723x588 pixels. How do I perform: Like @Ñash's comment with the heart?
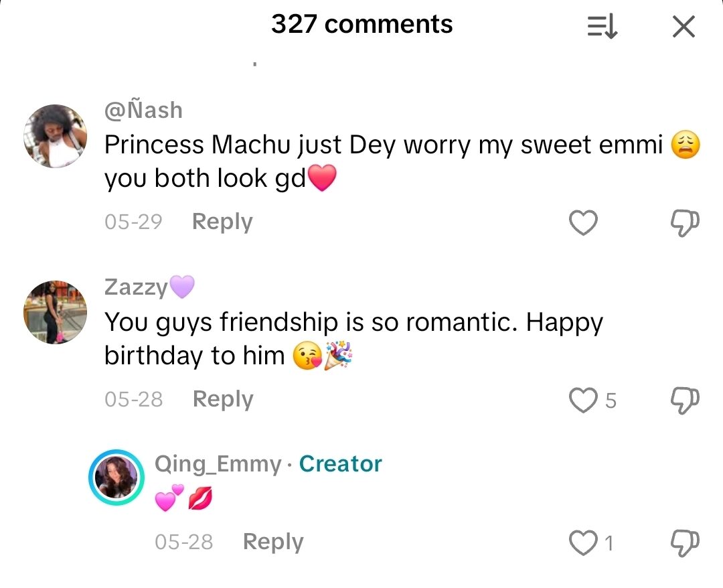click(583, 223)
